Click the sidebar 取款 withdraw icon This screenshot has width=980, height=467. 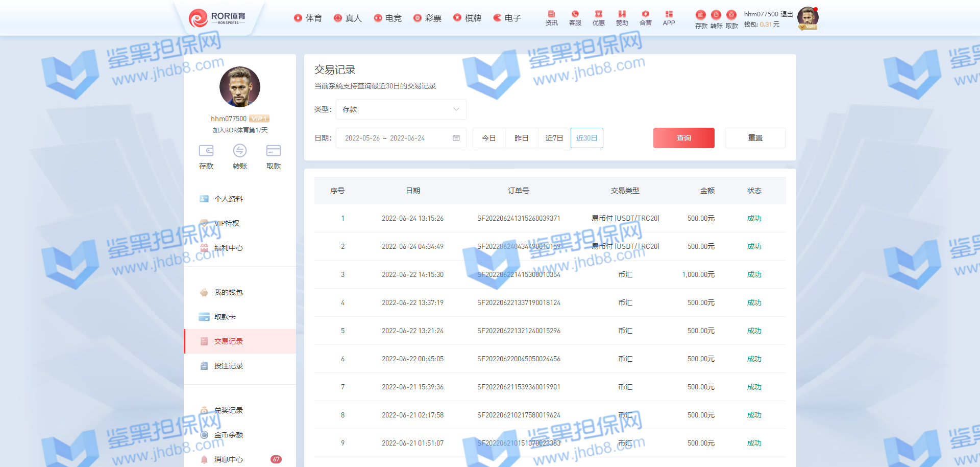(x=273, y=151)
